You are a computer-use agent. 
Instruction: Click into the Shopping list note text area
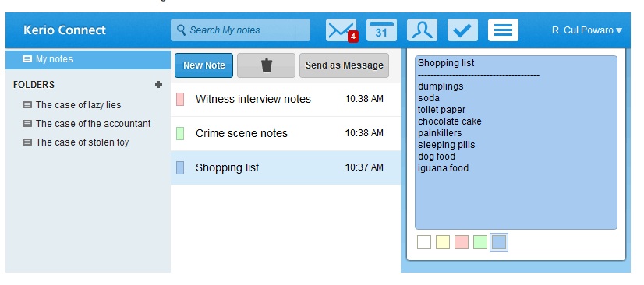pyautogui.click(x=516, y=142)
